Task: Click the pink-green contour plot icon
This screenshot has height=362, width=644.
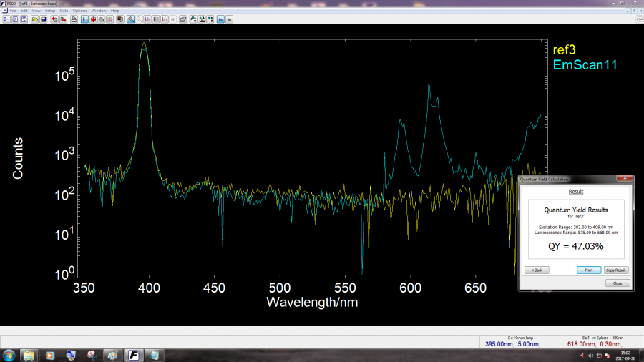Action: tap(110, 19)
